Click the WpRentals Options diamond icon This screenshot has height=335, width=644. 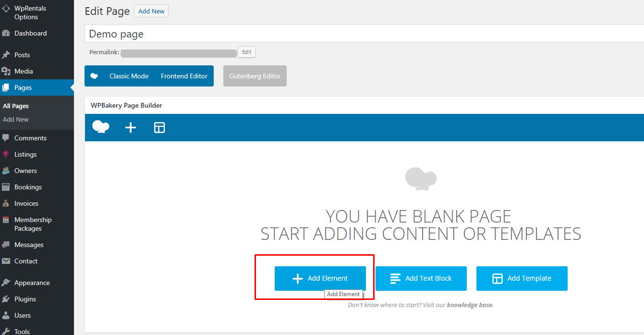pos(6,9)
